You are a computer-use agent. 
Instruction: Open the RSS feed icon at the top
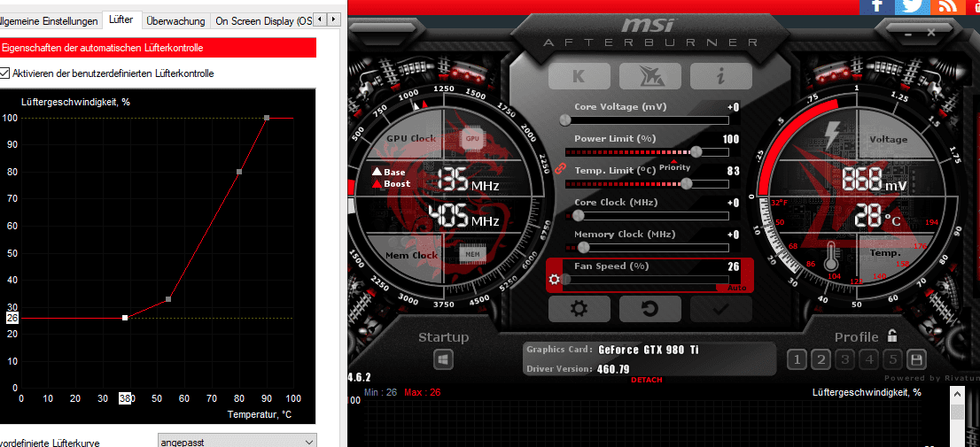(x=947, y=6)
